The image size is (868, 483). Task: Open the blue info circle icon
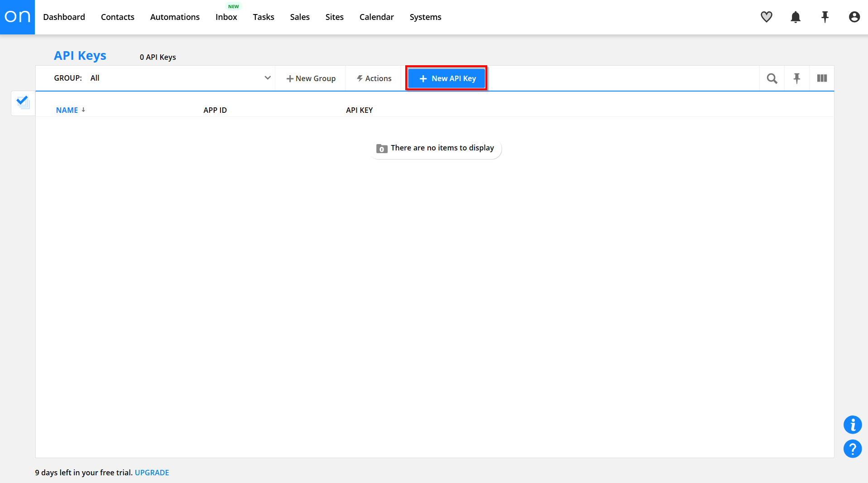[852, 425]
